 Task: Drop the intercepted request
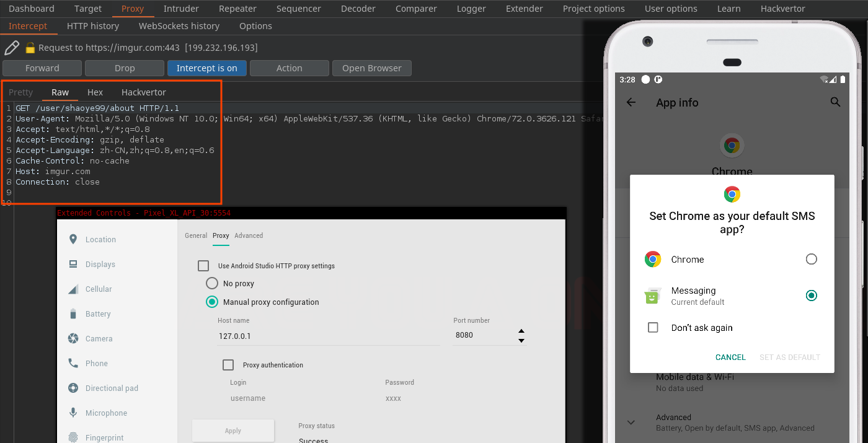(x=125, y=68)
